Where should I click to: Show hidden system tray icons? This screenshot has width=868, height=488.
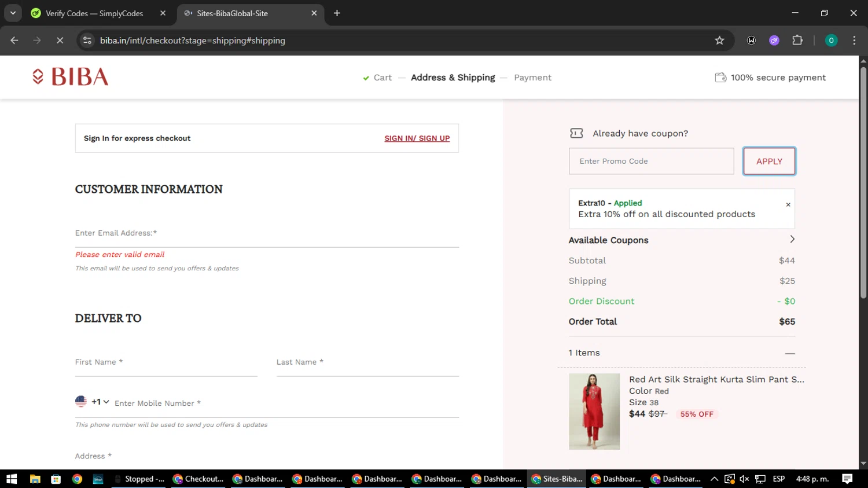pos(715,479)
